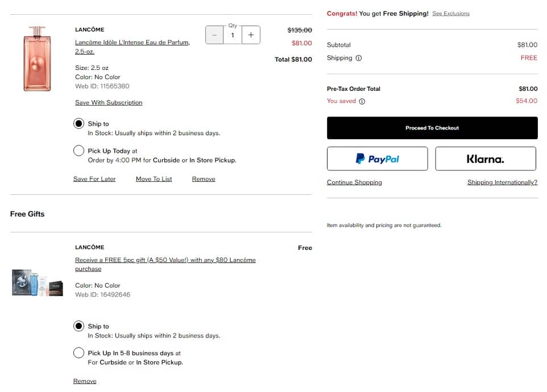The width and height of the screenshot is (547, 392).
Task: Select Ship to option for perfume
Action: click(79, 124)
